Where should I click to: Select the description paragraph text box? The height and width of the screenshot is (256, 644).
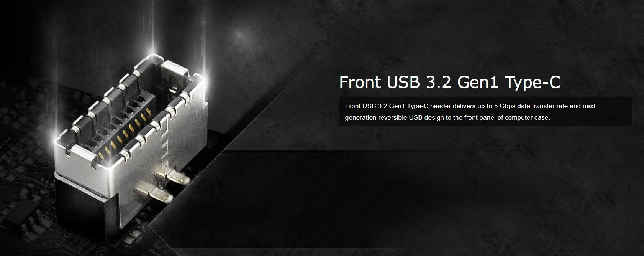[485, 111]
